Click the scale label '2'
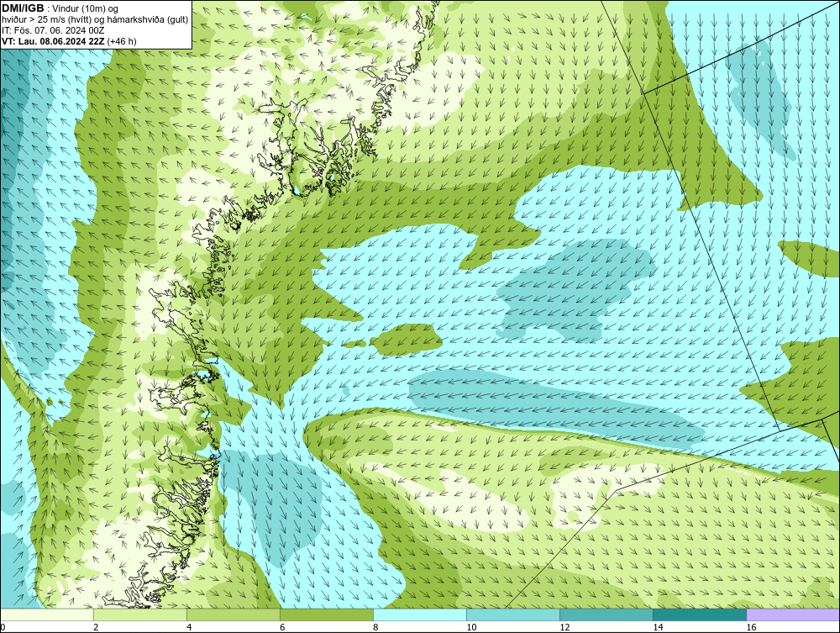840x633 pixels. pyautogui.click(x=96, y=627)
